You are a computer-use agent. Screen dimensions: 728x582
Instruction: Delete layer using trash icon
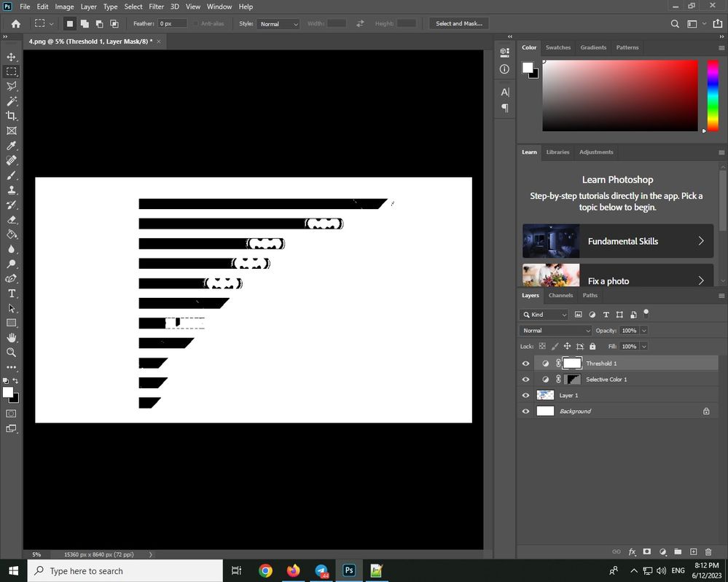coord(708,552)
